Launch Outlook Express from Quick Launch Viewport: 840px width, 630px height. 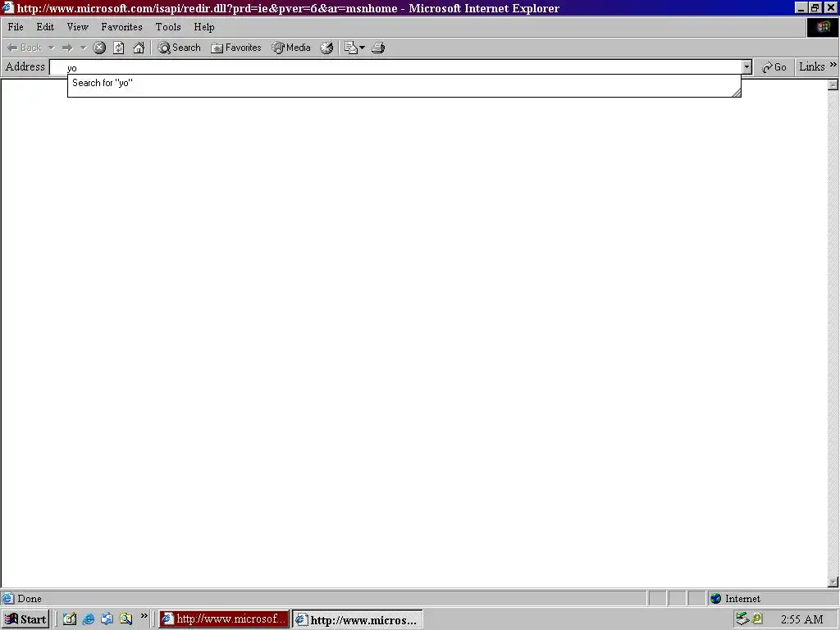pyautogui.click(x=107, y=619)
